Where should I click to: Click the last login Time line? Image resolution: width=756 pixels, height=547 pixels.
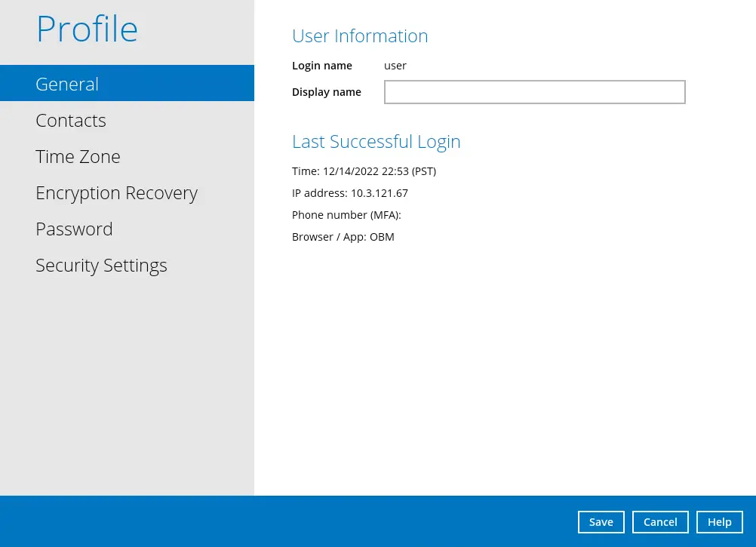tap(364, 171)
